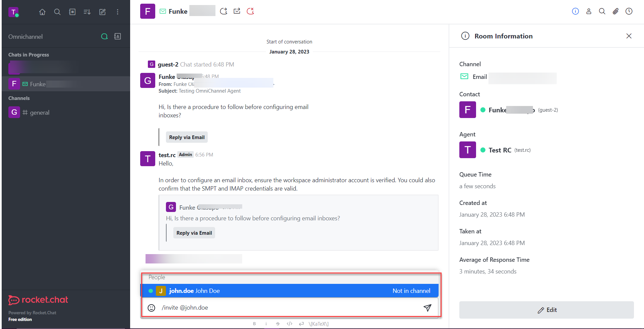Click the "Start of conversation" text
This screenshot has width=644, height=329.
tap(289, 42)
